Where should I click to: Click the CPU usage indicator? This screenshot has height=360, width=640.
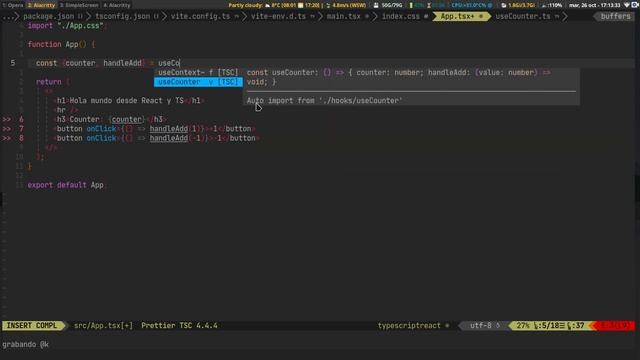click(x=471, y=5)
